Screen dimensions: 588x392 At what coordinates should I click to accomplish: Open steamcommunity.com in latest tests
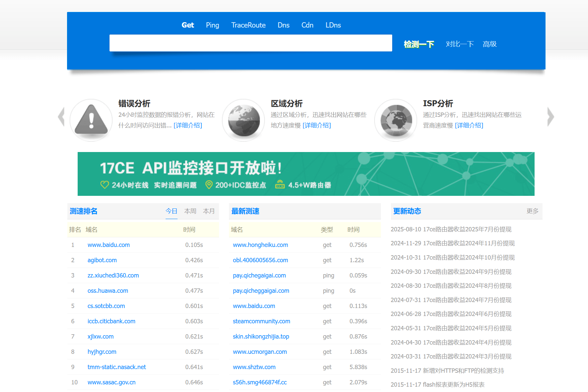(x=261, y=321)
